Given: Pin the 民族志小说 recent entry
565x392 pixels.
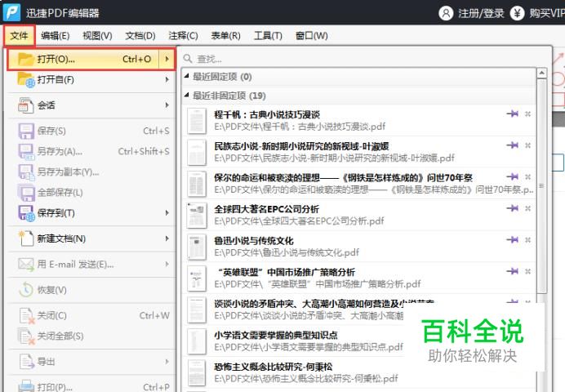Looking at the screenshot, I should pos(513,145).
